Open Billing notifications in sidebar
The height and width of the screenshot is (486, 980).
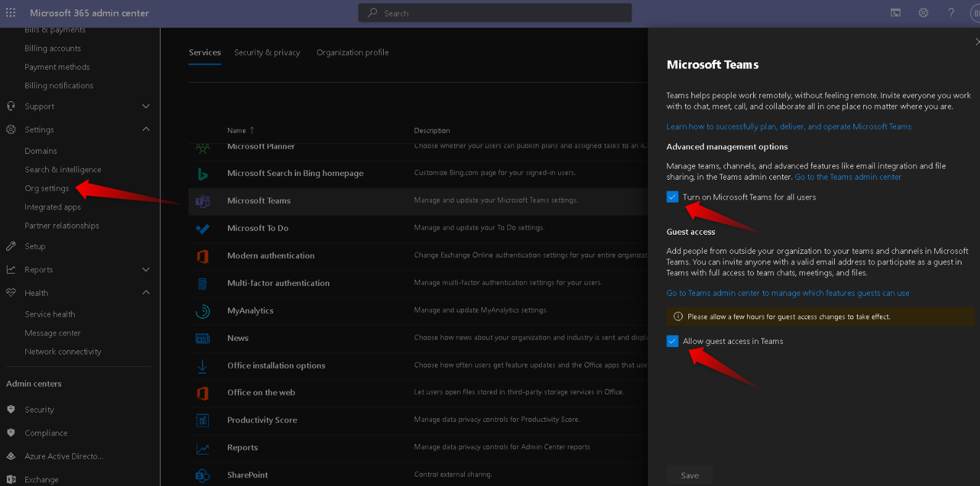[59, 85]
